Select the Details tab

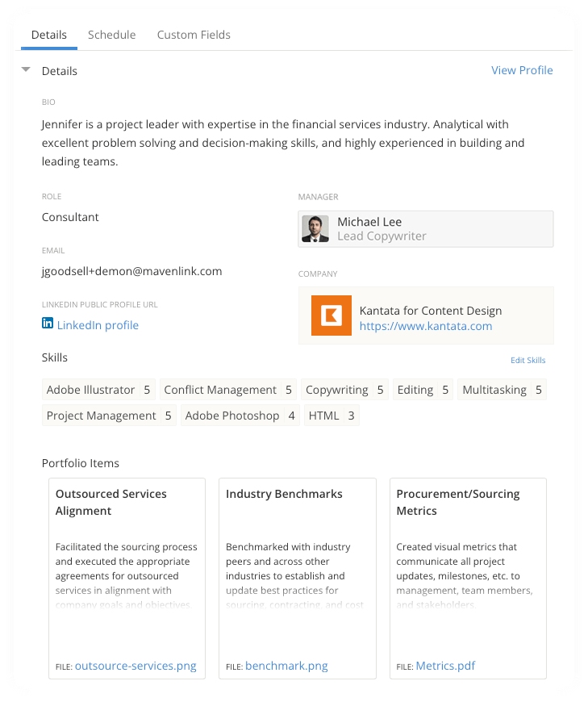(x=48, y=35)
